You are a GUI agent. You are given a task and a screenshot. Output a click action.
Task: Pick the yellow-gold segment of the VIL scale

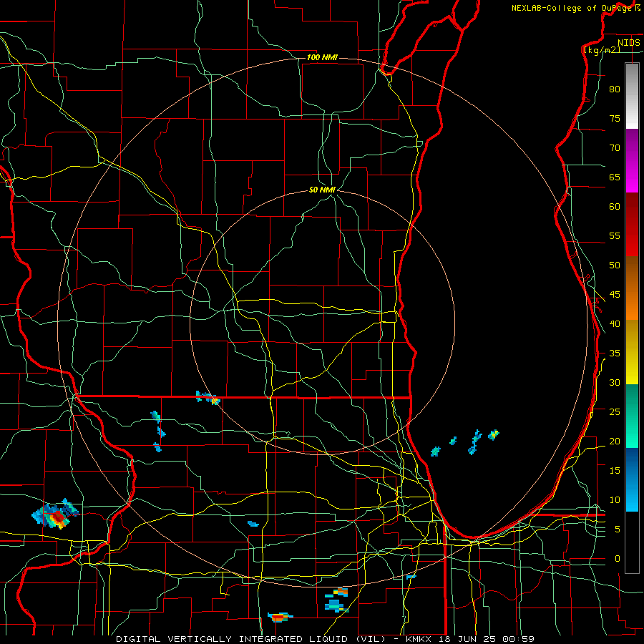tap(632, 352)
